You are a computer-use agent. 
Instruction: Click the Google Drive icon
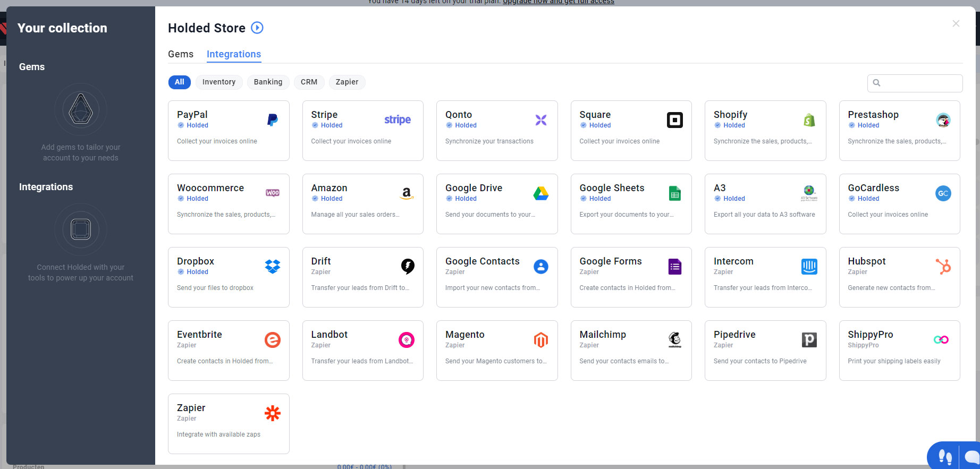point(541,193)
